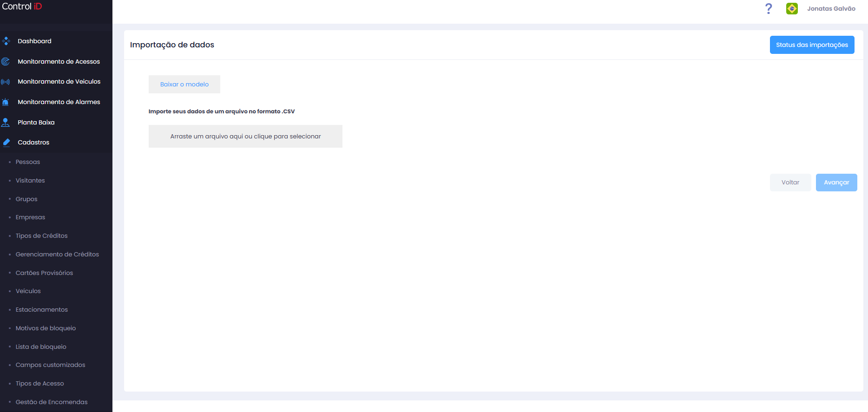Click the Avançar button
Image resolution: width=868 pixels, height=412 pixels.
click(x=836, y=183)
